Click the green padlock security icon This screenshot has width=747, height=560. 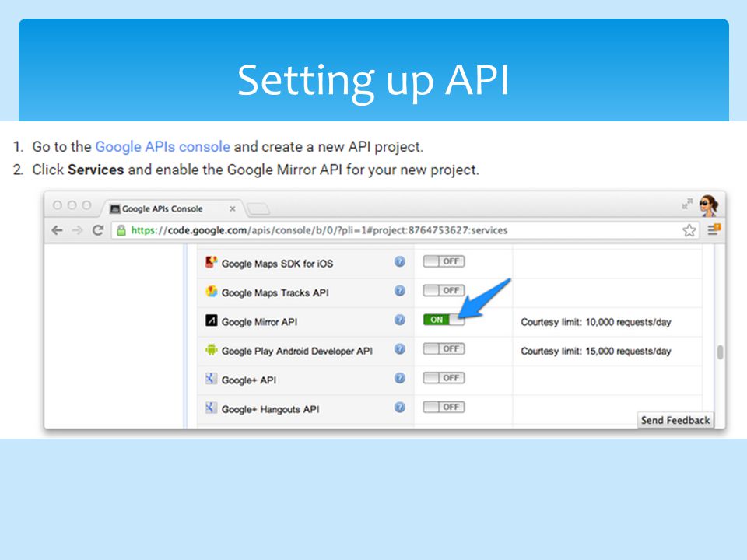[x=121, y=230]
